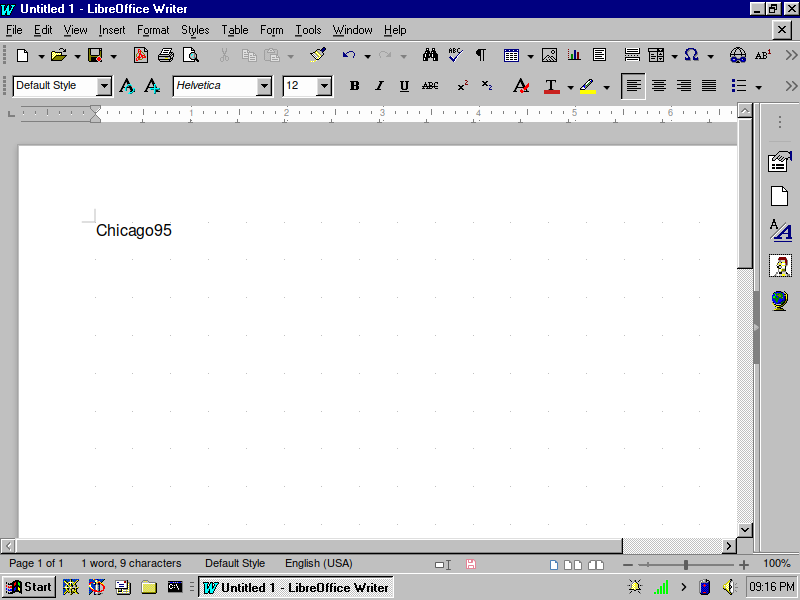Screen dimensions: 800x600
Task: Click the word count in the status bar
Action: 131,563
